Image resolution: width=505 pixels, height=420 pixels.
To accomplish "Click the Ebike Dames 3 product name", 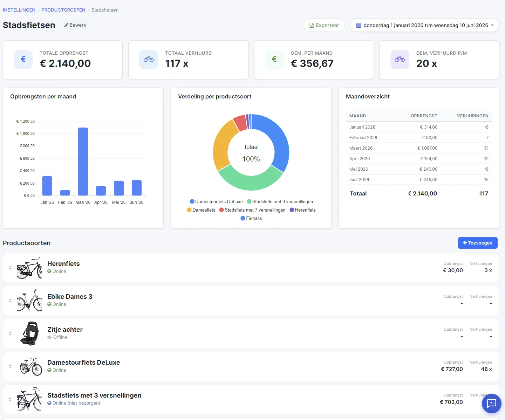I will coord(70,297).
